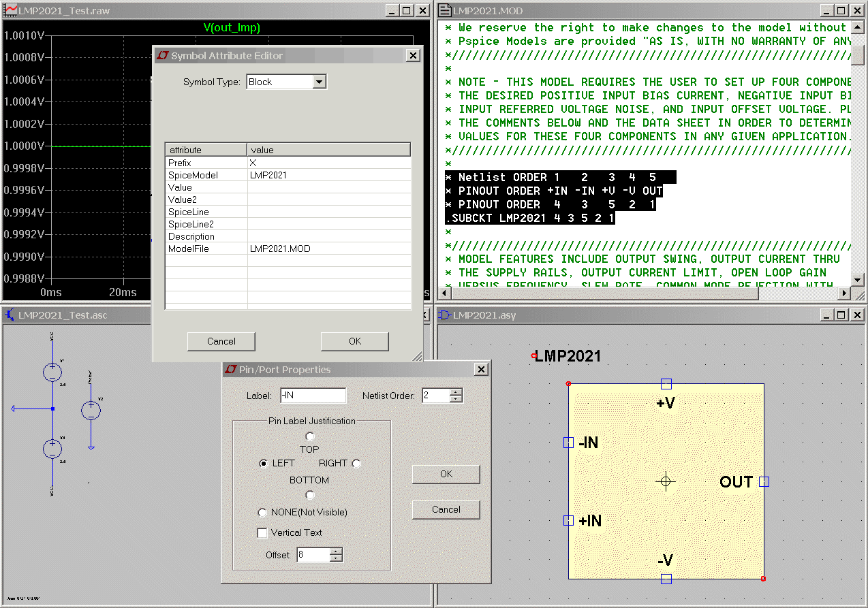The height and width of the screenshot is (608, 868).
Task: Select the Description attribute row
Action: tap(288, 236)
